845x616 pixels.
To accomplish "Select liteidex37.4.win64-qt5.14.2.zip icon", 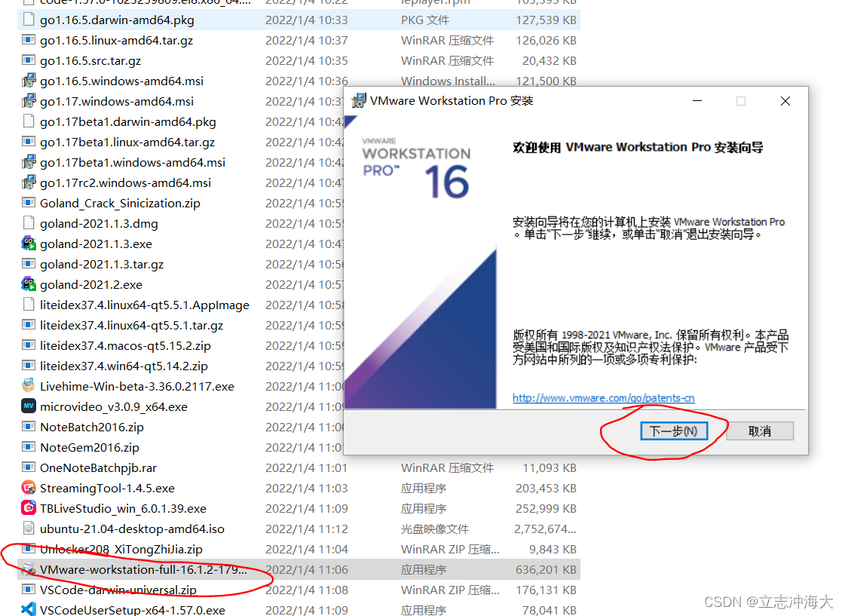I will pos(29,366).
